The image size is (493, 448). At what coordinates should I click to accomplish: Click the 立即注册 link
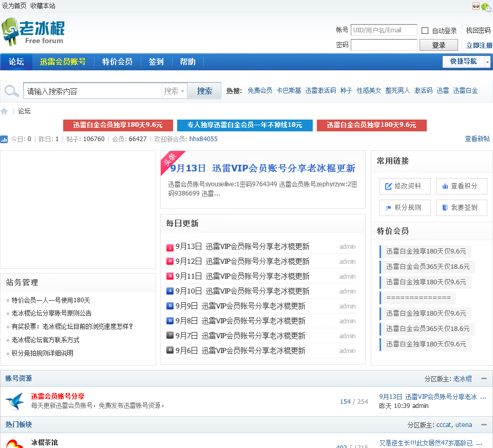click(x=479, y=46)
